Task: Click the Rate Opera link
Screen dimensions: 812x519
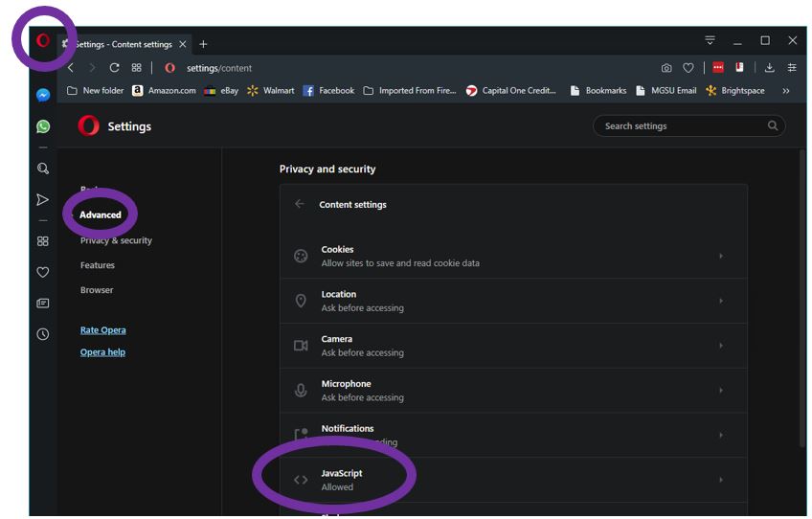Action: [102, 330]
